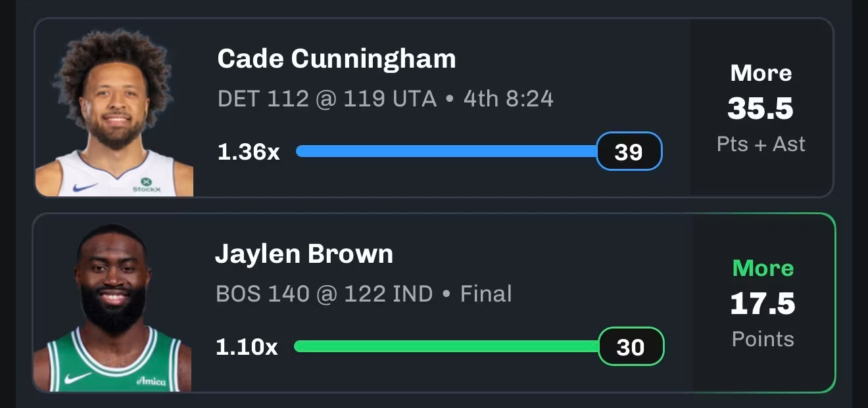Image resolution: width=868 pixels, height=408 pixels.
Task: Click the Points stat label
Action: (763, 339)
